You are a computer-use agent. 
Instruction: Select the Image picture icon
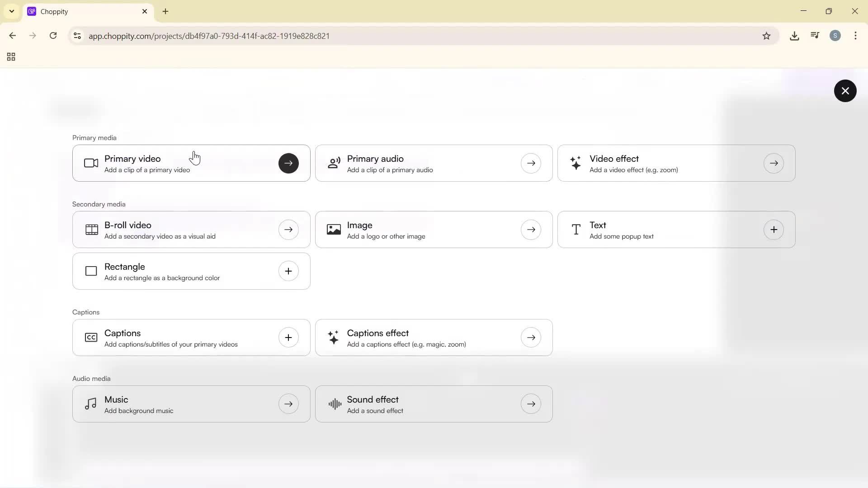pos(334,229)
